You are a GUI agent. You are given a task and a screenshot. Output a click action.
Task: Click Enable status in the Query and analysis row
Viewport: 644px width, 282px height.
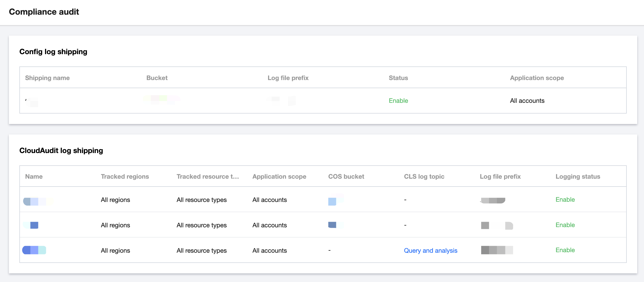(x=565, y=250)
